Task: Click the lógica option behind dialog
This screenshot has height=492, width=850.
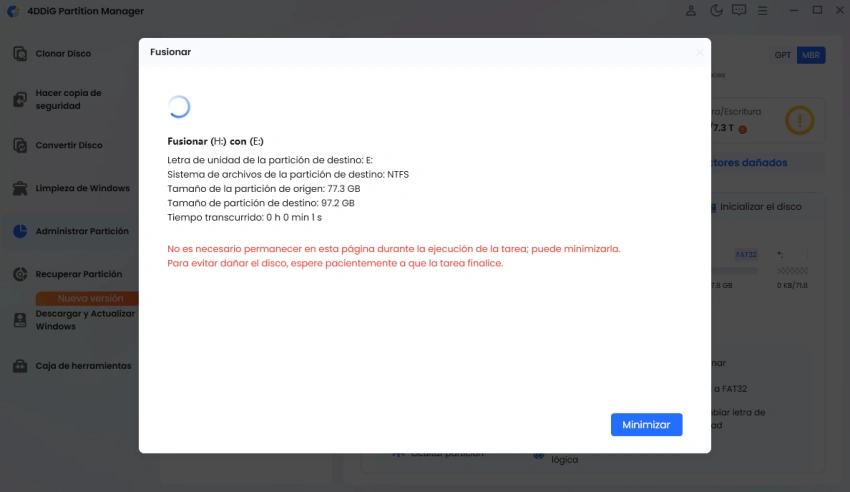Action: 564,460
